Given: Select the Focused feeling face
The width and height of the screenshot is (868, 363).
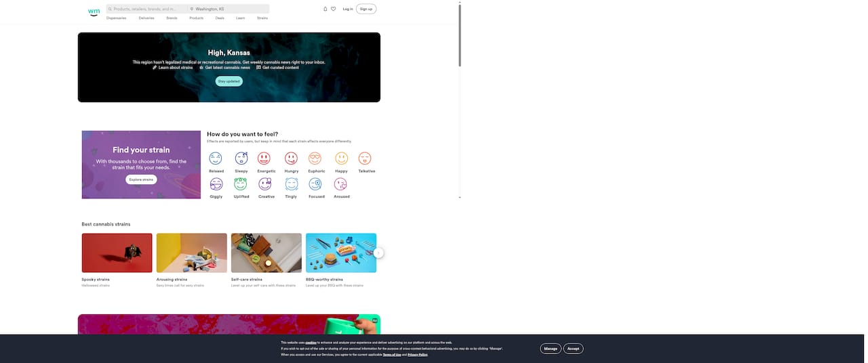Looking at the screenshot, I should coord(315,184).
